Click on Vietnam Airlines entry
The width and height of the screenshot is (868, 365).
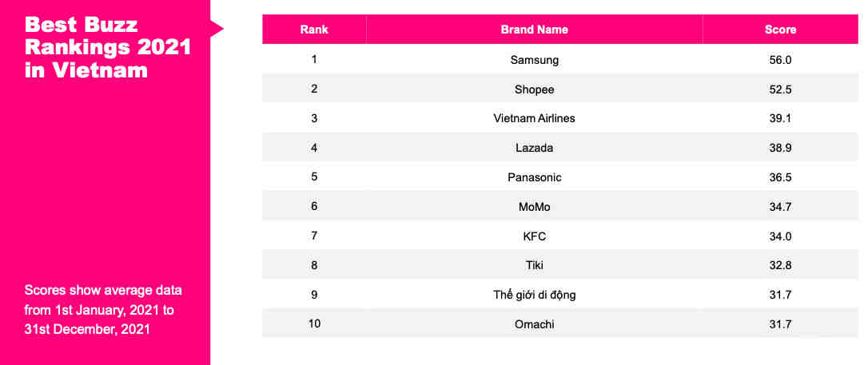[534, 118]
